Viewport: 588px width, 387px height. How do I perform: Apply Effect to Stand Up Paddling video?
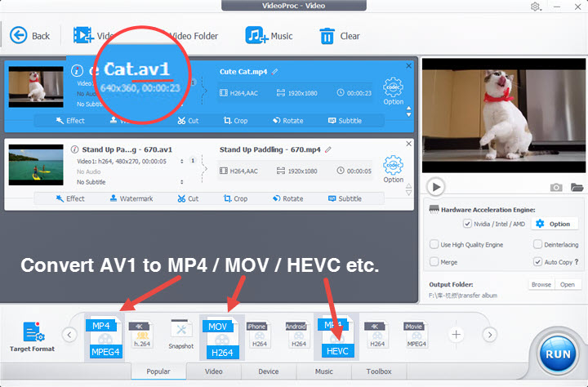70,198
